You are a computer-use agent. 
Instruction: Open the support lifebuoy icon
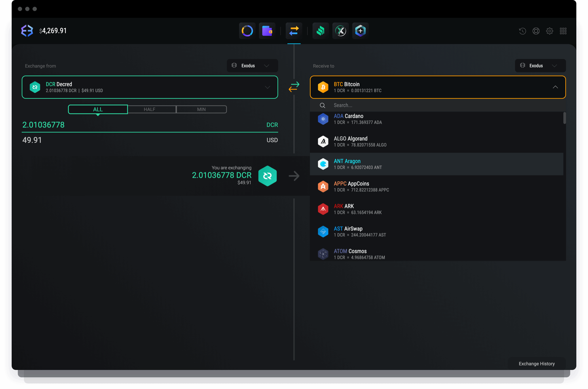coord(536,31)
